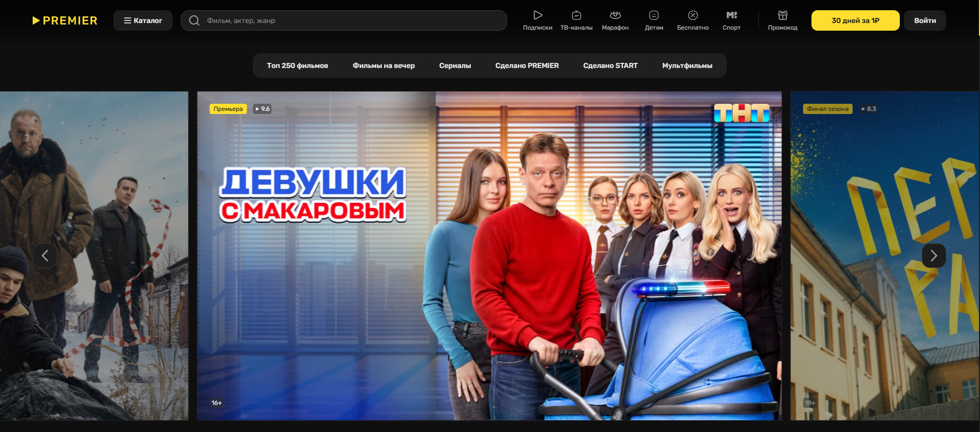Screen dimensions: 980x432
Task: Click the ТНТ channel logo
Action: tap(742, 112)
